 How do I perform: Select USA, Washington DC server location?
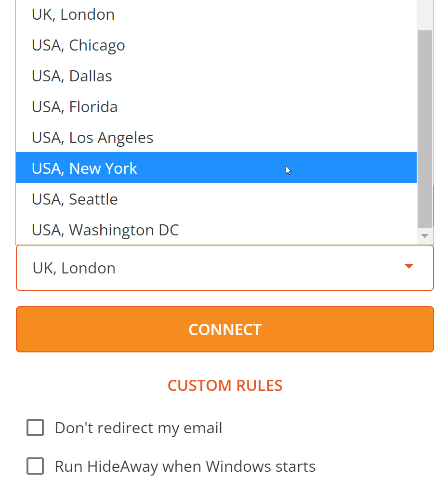[105, 230]
